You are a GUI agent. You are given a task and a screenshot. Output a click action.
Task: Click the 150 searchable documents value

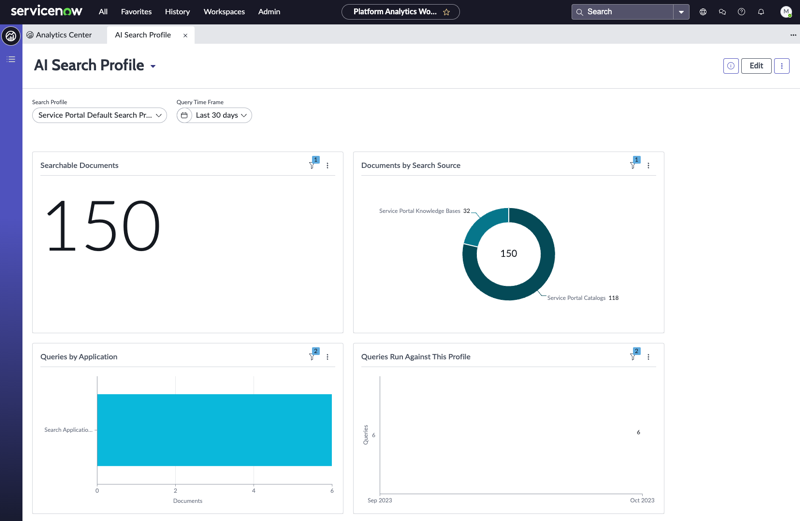pyautogui.click(x=103, y=226)
